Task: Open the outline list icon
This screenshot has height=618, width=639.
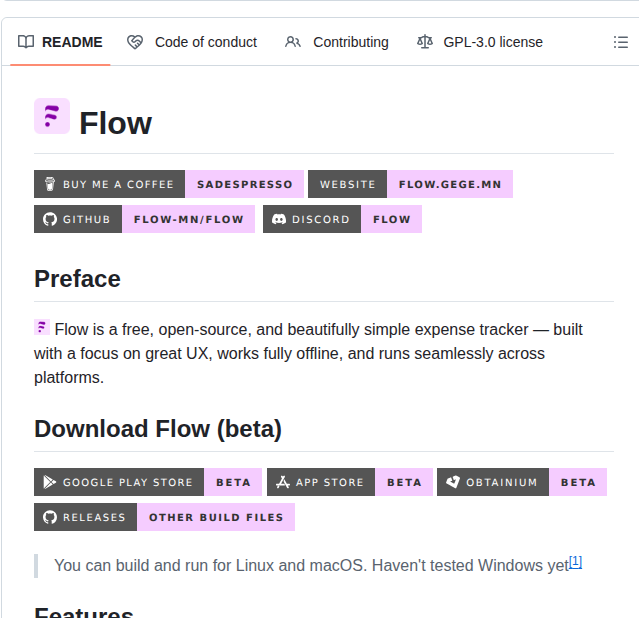Action: tap(620, 42)
